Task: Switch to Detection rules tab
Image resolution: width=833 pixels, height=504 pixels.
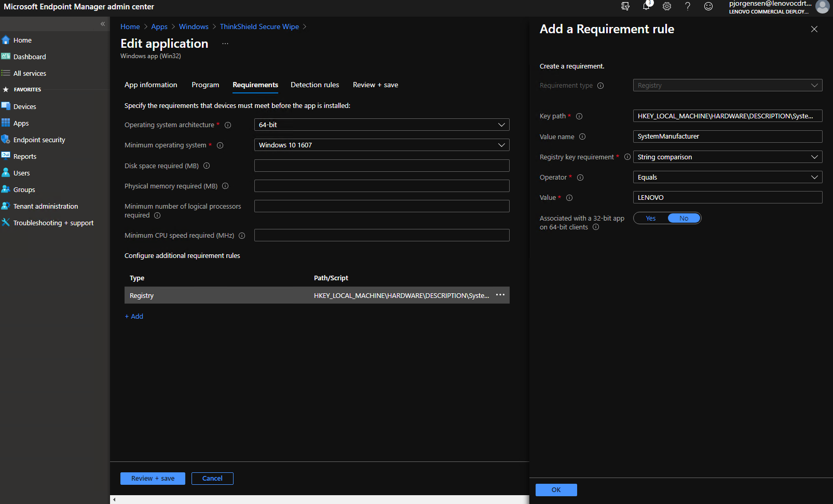Action: [315, 85]
